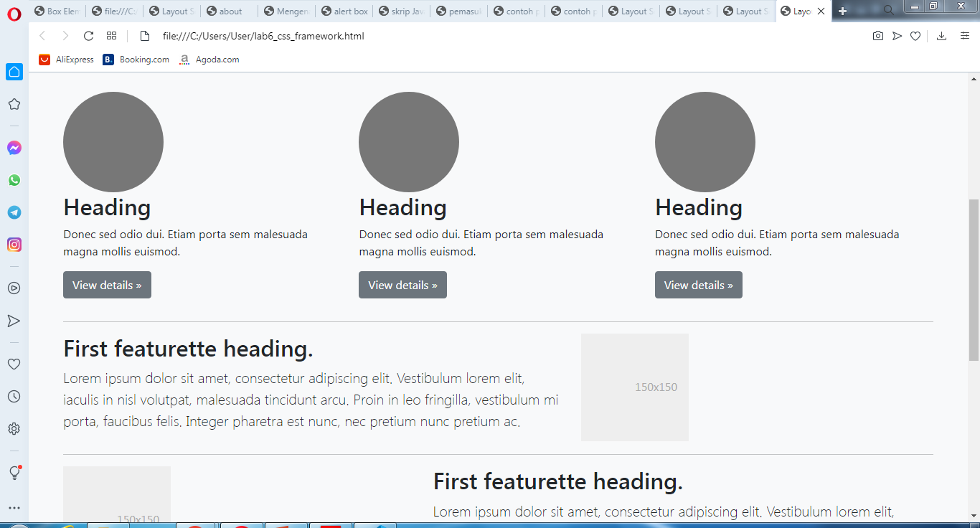Switch to the about tab
This screenshot has width=980, height=528.
(227, 10)
